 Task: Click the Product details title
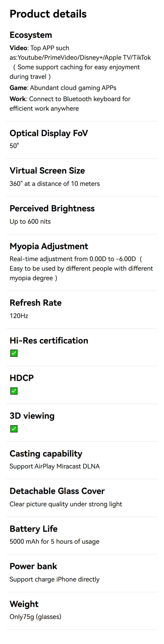click(x=48, y=14)
